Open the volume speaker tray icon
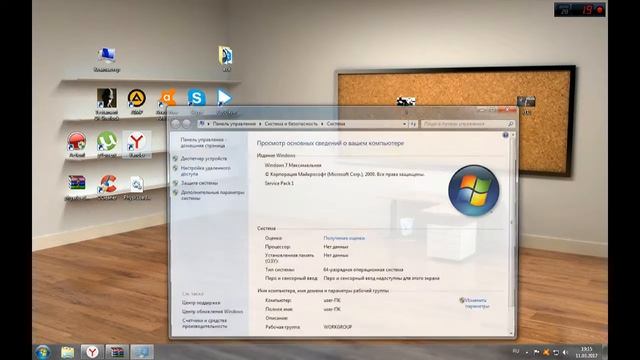 pos(566,352)
